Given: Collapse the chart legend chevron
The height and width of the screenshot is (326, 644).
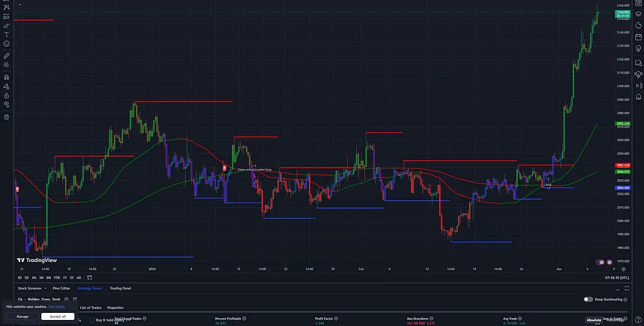Looking at the screenshot, I should [19, 4].
